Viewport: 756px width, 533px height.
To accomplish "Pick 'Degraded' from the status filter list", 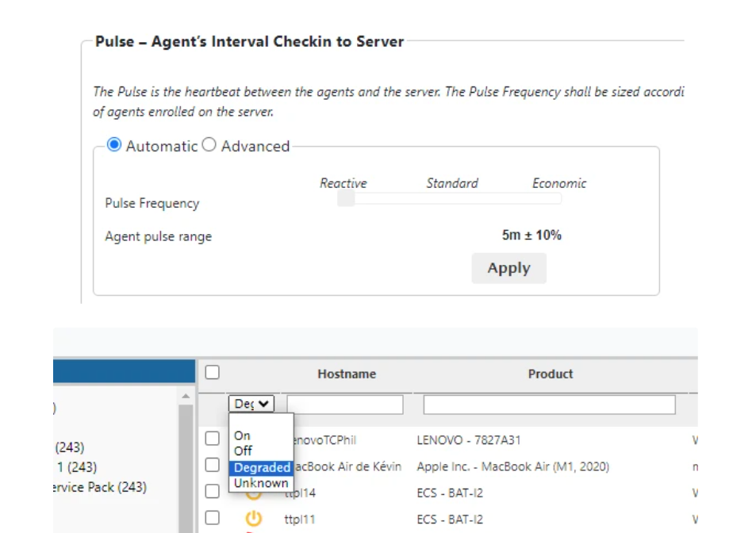I will point(261,468).
